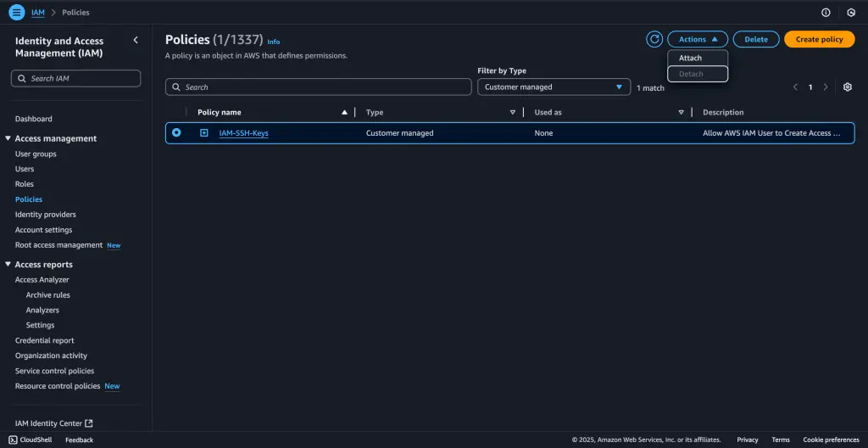868x448 pixels.
Task: Click Feedback in footer
Action: tap(79, 440)
